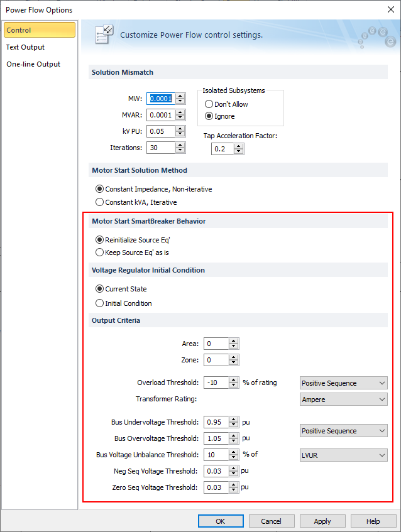The width and height of the screenshot is (401, 532).
Task: Click the MVAR mismatch input field
Action: [x=160, y=115]
